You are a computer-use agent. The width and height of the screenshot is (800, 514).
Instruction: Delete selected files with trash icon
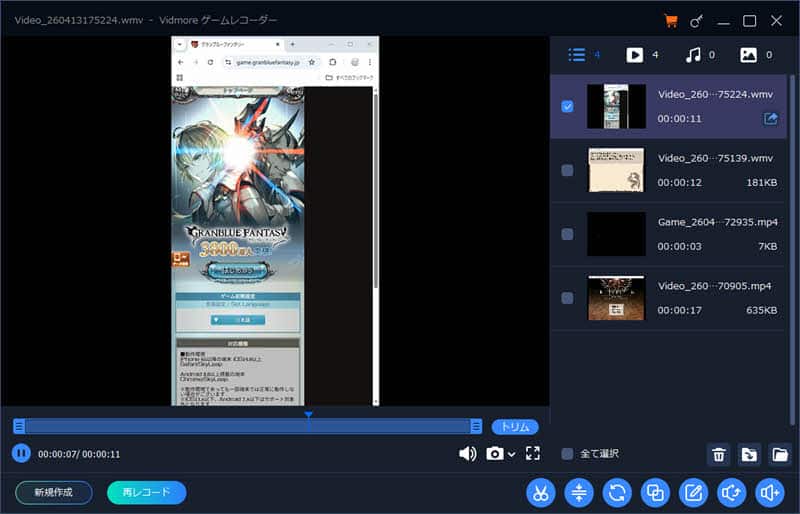coord(718,454)
